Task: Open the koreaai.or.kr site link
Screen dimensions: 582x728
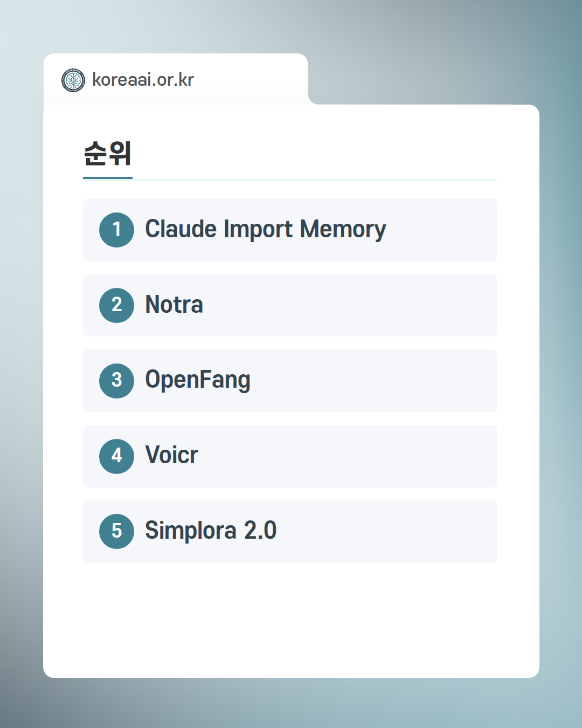Action: click(143, 80)
